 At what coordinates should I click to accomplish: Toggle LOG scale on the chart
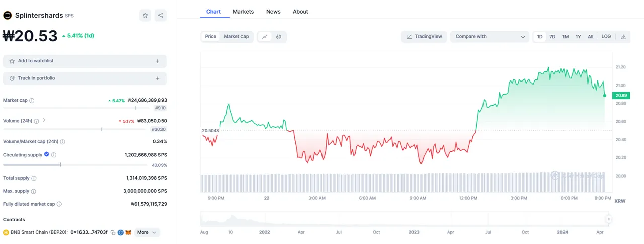click(x=606, y=37)
